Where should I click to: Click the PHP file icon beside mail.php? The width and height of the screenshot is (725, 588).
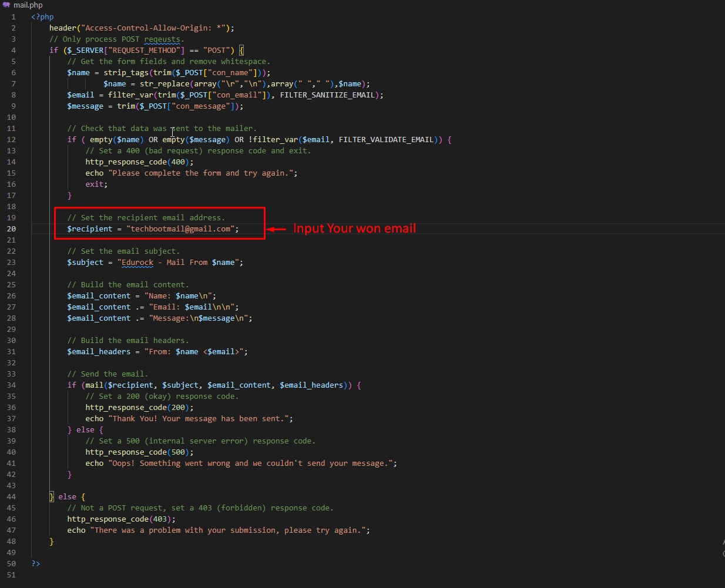[x=6, y=5]
